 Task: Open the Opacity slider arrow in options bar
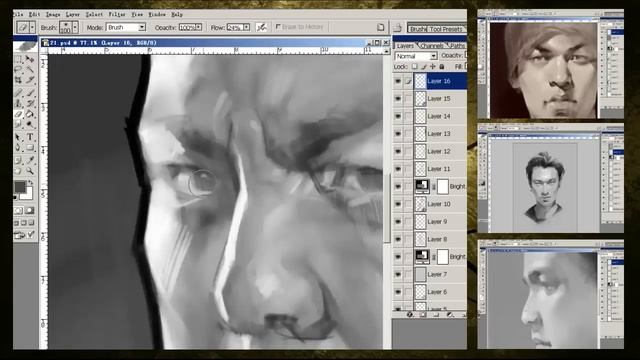click(199, 27)
